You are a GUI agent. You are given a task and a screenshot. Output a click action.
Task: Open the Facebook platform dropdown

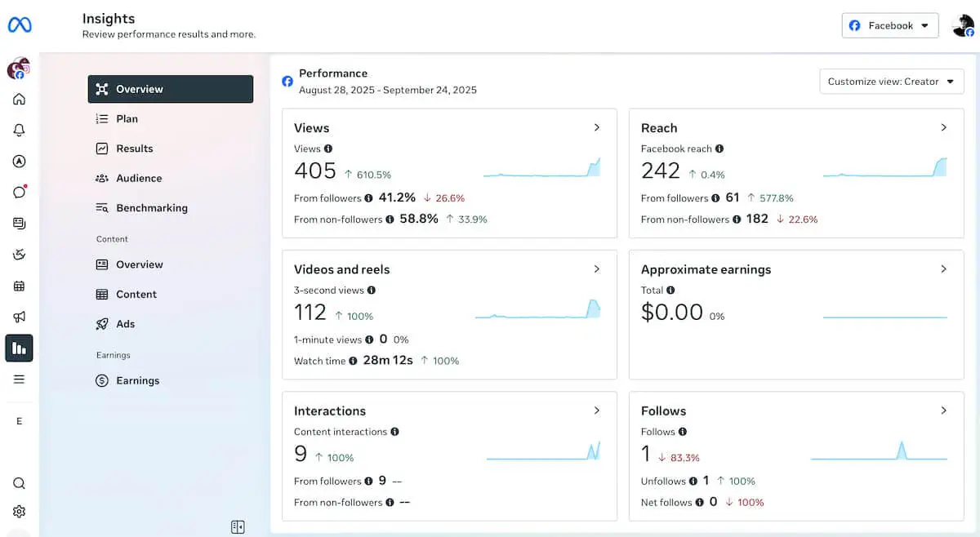890,25
